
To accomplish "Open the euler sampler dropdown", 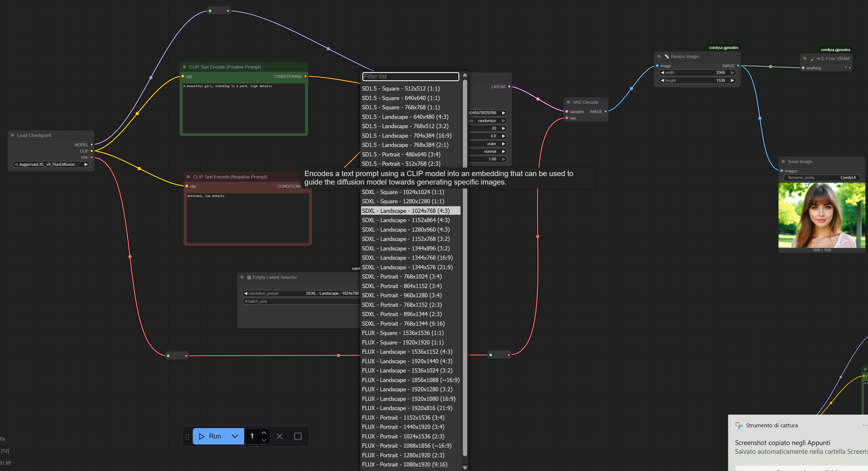I will pyautogui.click(x=487, y=144).
